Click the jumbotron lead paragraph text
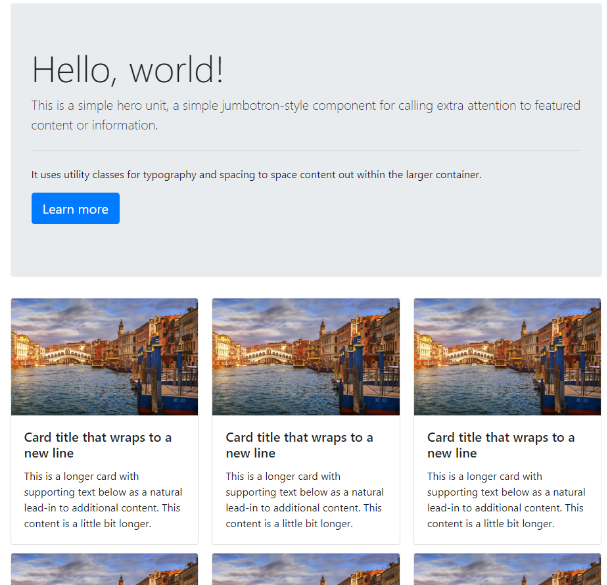Screen dimensions: 607x585 [306, 115]
